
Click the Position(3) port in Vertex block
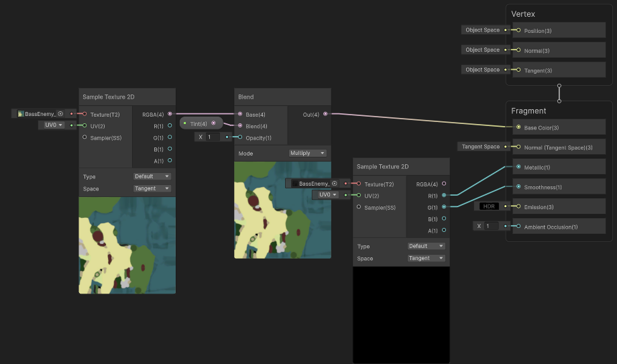coord(518,30)
